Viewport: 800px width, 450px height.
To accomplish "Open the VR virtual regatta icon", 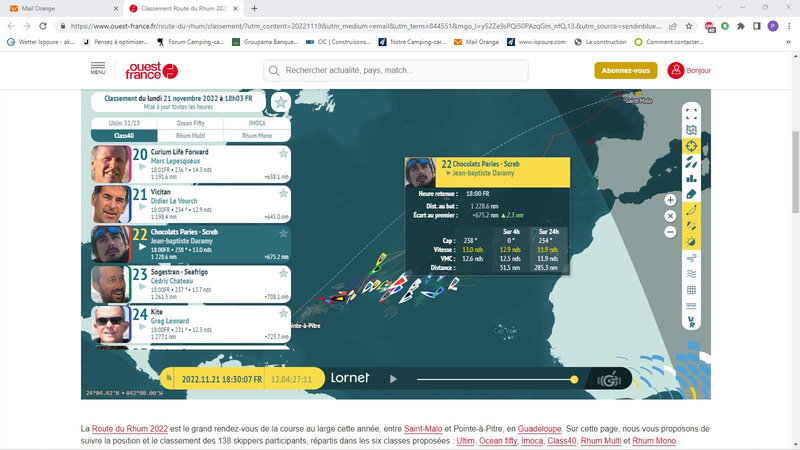I will [x=691, y=322].
